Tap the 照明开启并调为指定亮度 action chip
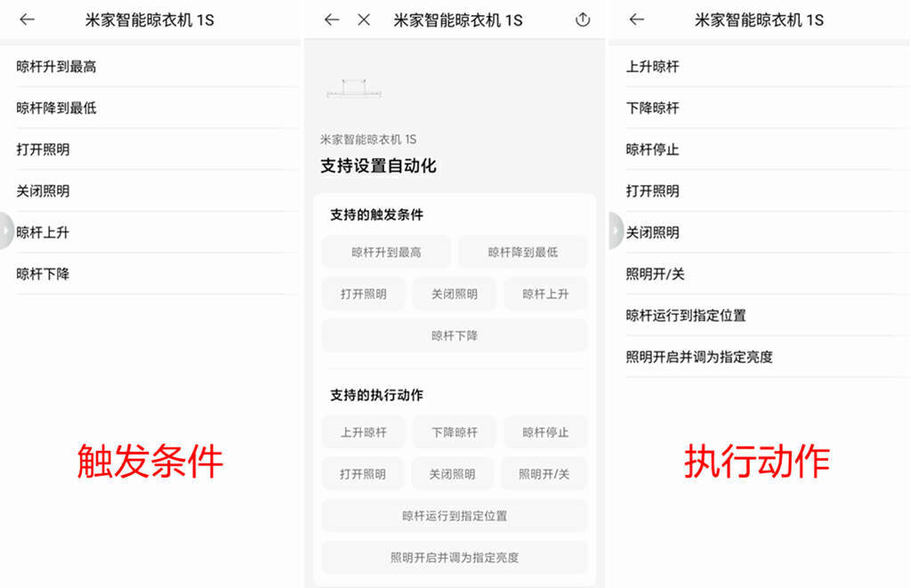Image resolution: width=911 pixels, height=588 pixels. click(x=455, y=558)
